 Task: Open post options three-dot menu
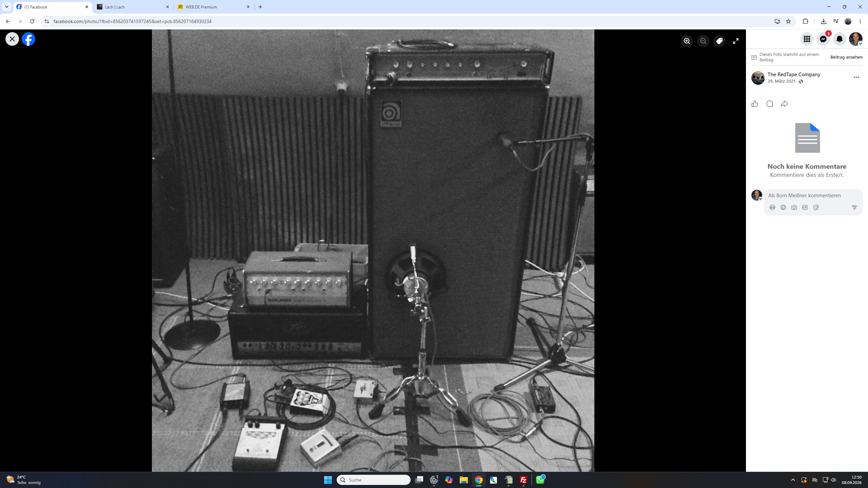pyautogui.click(x=856, y=77)
